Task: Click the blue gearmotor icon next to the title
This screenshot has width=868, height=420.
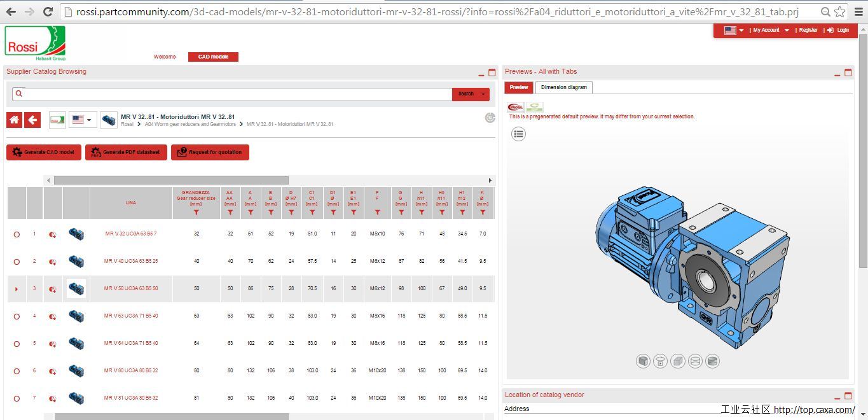Action: point(109,120)
